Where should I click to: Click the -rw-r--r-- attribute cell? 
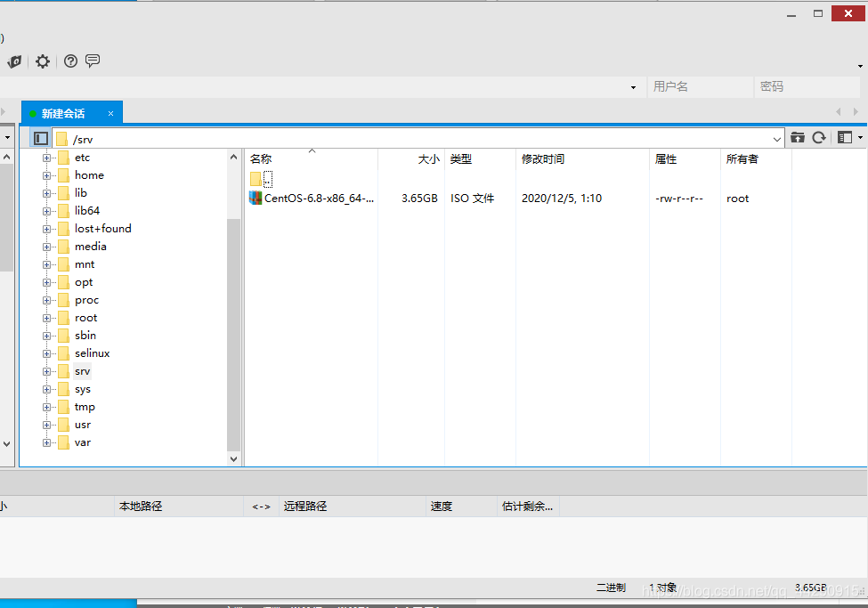pos(679,199)
